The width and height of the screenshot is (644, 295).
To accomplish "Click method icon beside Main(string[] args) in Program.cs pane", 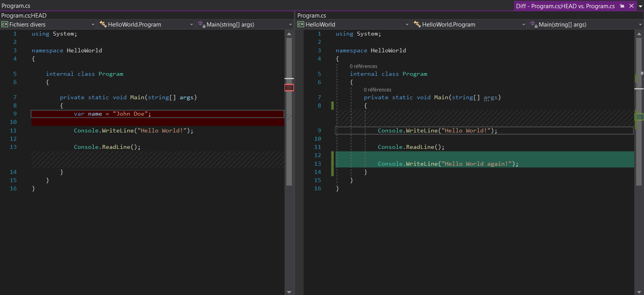I will (534, 24).
